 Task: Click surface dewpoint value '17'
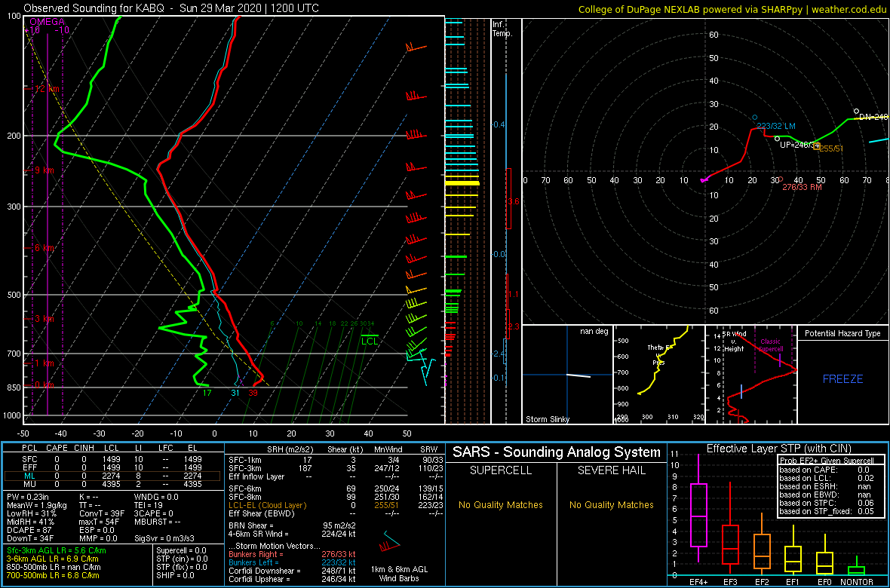[207, 393]
